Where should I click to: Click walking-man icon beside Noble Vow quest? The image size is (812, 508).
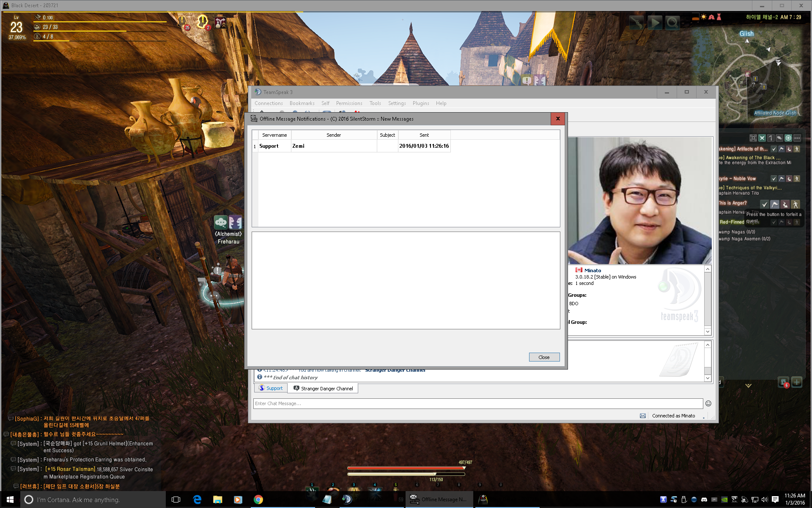click(797, 179)
